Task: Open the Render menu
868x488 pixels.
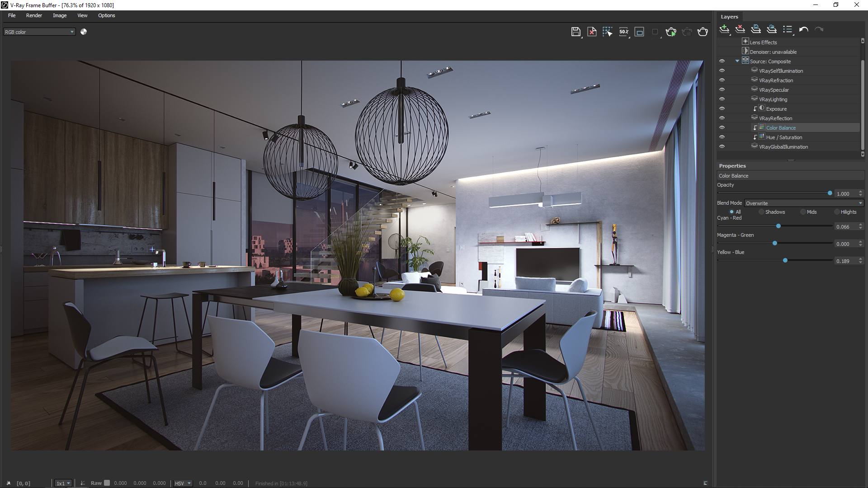Action: (34, 15)
